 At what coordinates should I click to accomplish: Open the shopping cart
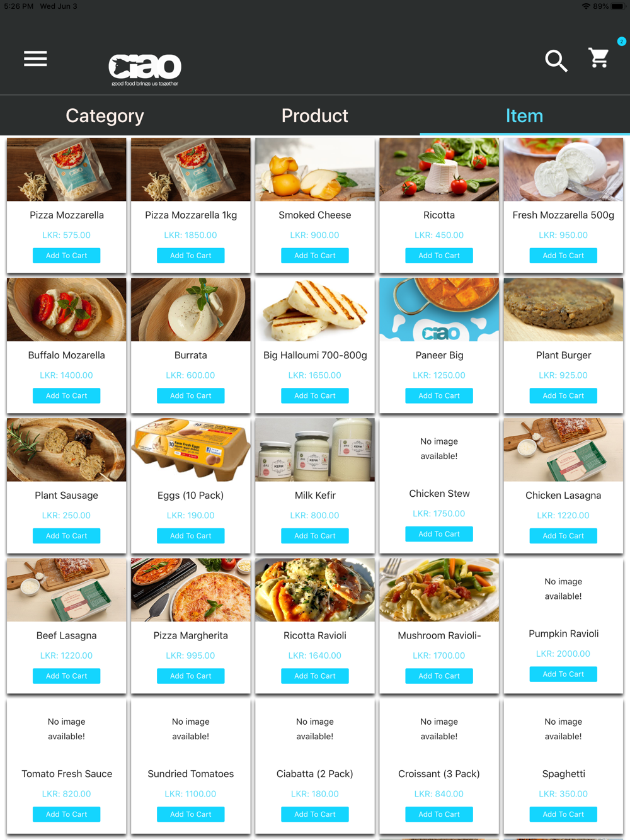[x=598, y=58]
